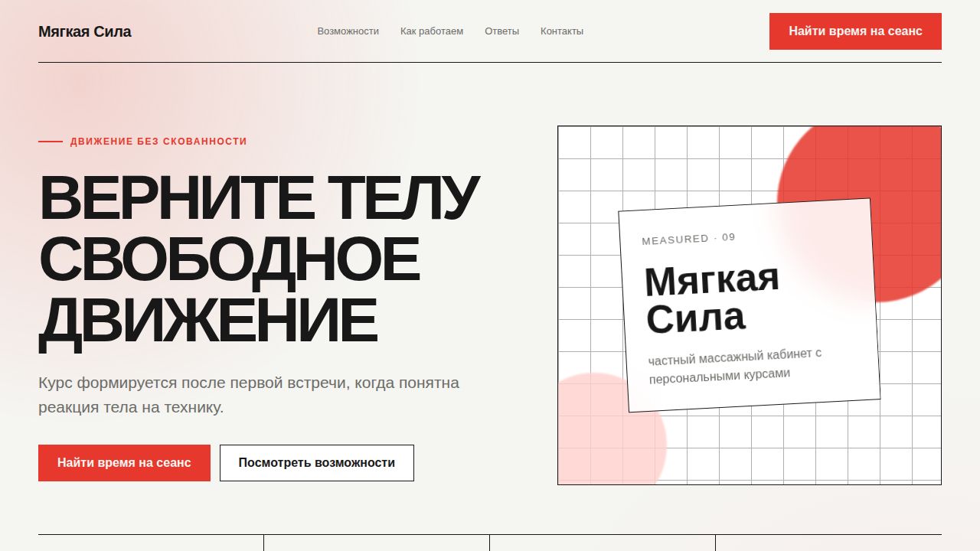Open the Ответы nav item
This screenshot has height=551, width=980.
(x=501, y=31)
